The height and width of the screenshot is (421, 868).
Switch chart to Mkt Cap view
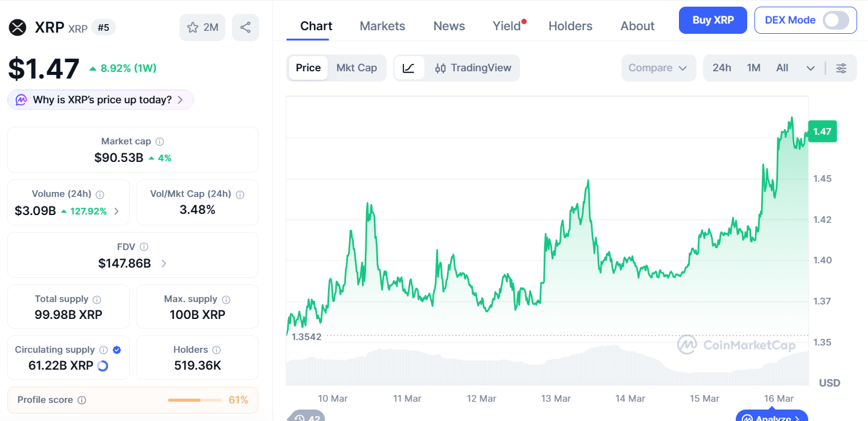click(x=356, y=68)
